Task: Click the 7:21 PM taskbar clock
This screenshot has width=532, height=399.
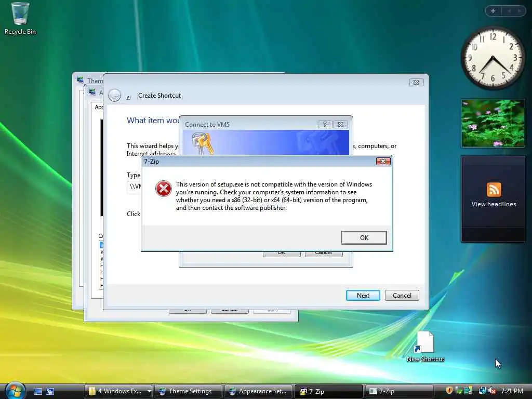Action: coord(512,391)
